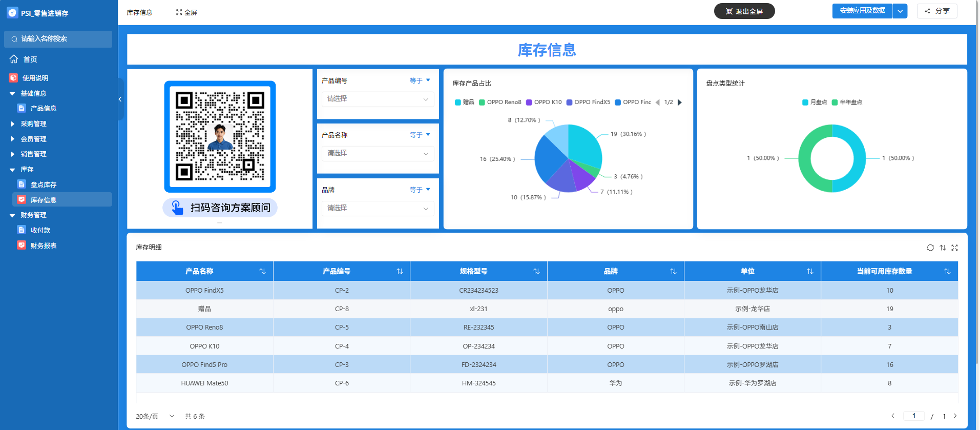Click the sort icon in 库存明细 toolbar

943,248
